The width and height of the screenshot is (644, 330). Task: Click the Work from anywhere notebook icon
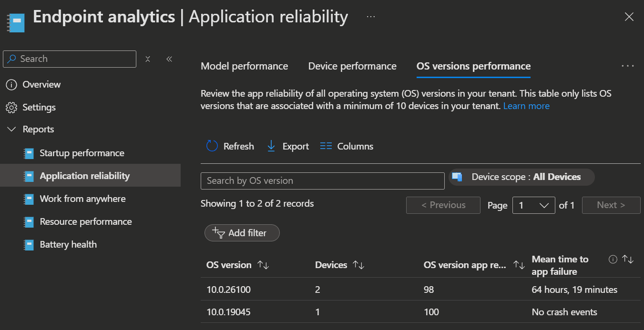pos(29,199)
